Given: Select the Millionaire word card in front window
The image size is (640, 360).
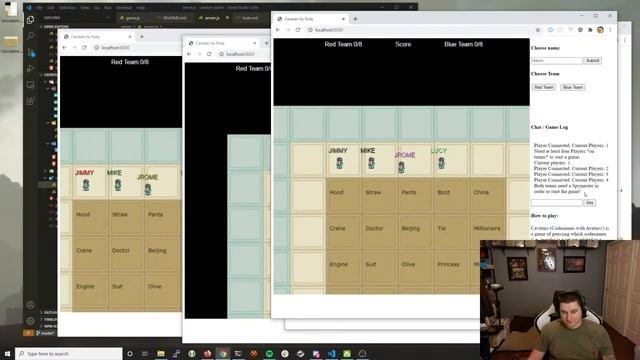Looking at the screenshot, I should (487, 232).
